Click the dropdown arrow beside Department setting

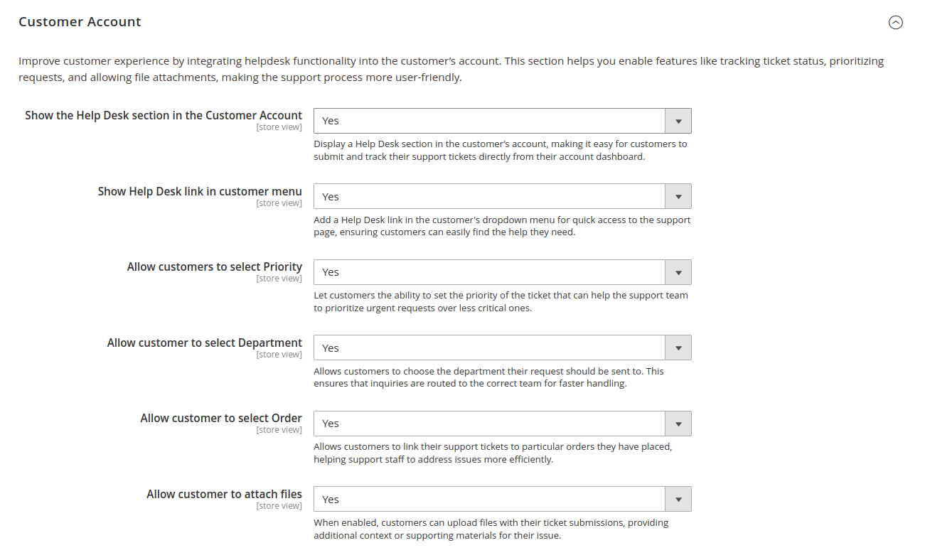pyautogui.click(x=678, y=348)
